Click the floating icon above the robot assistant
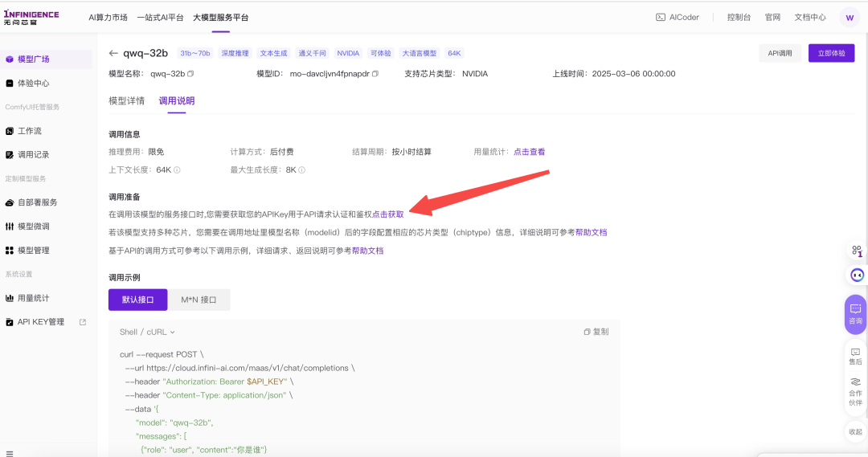This screenshot has width=868, height=457. 857,251
